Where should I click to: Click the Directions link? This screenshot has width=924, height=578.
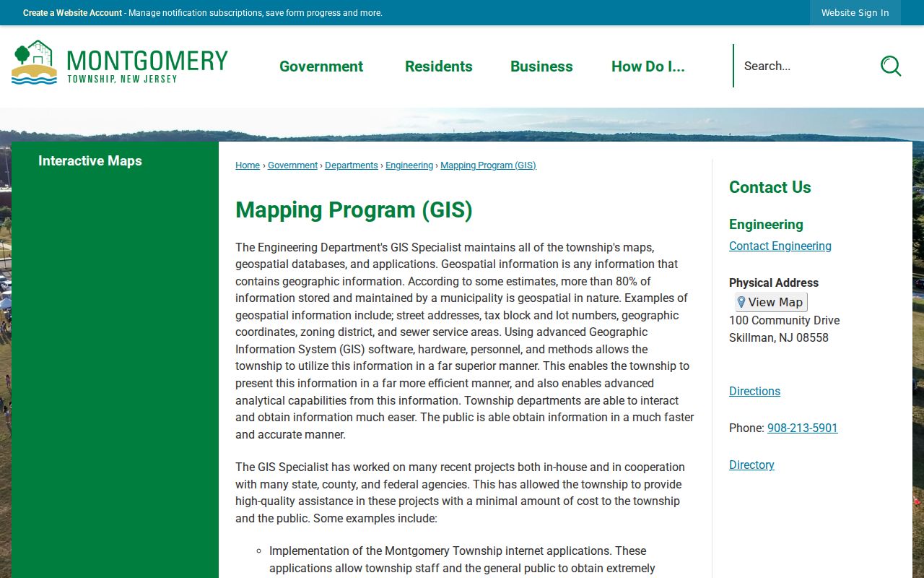pyautogui.click(x=754, y=392)
